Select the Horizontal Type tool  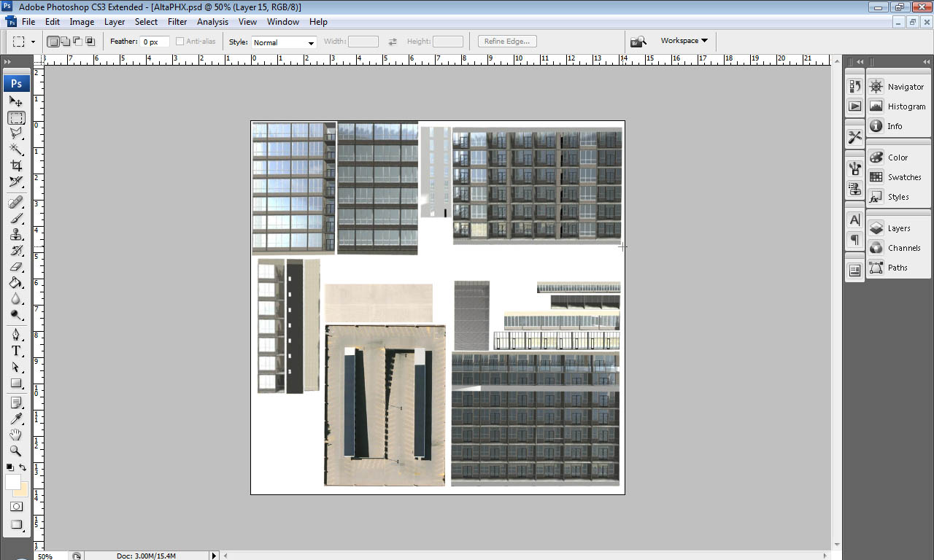pyautogui.click(x=15, y=351)
